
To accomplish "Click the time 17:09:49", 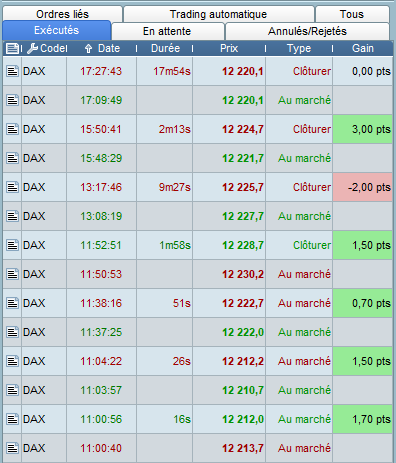I will pos(101,100).
